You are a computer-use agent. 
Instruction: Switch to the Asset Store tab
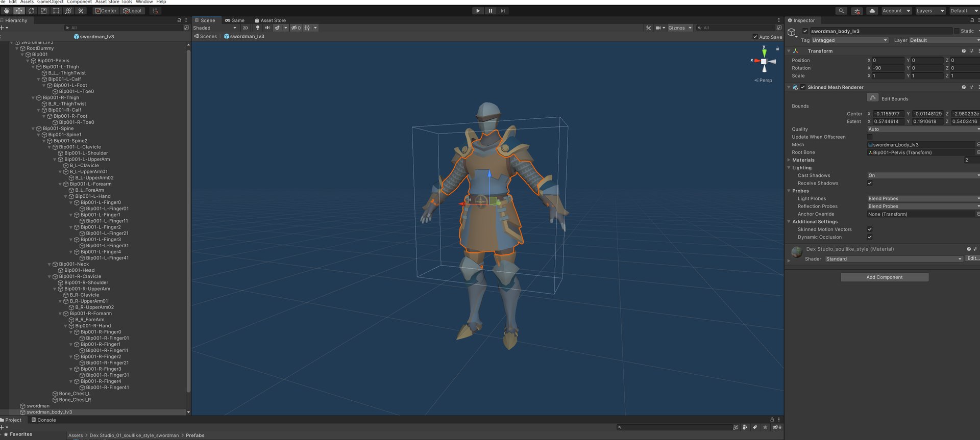click(271, 20)
